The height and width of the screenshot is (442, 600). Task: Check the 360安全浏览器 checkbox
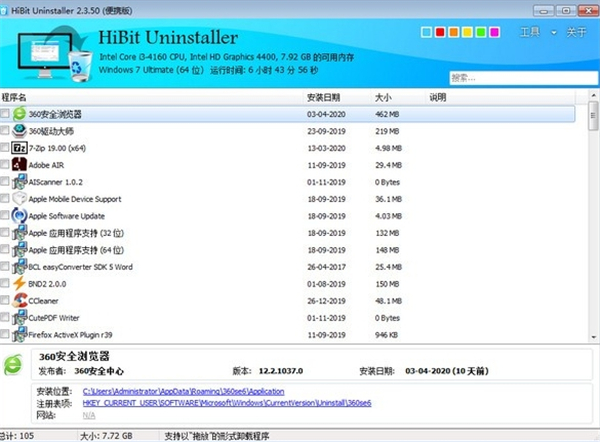[5, 114]
